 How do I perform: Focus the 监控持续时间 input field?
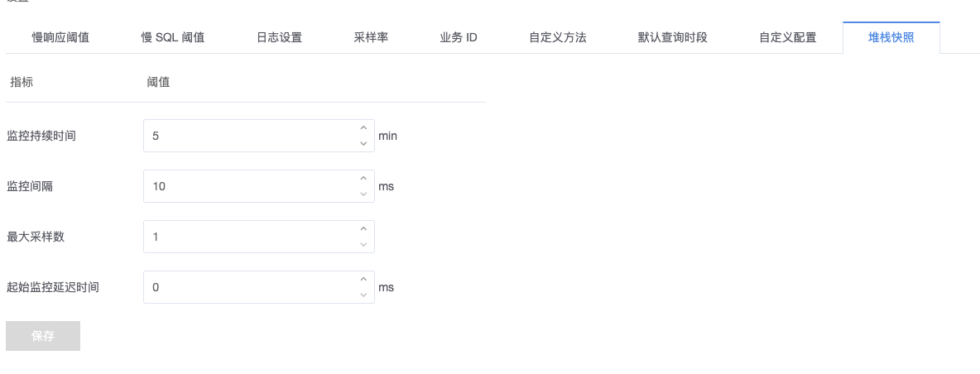pyautogui.click(x=248, y=136)
